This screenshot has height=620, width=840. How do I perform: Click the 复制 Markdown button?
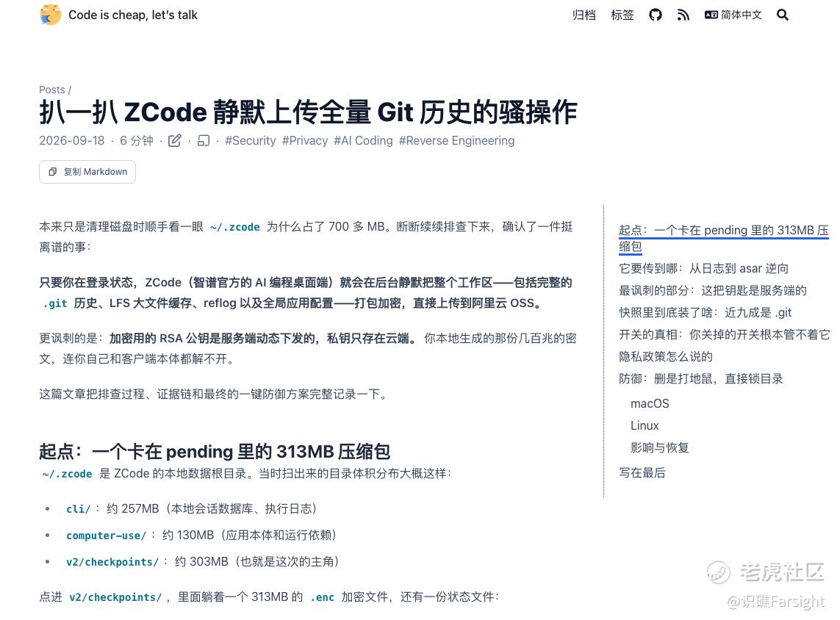click(87, 172)
